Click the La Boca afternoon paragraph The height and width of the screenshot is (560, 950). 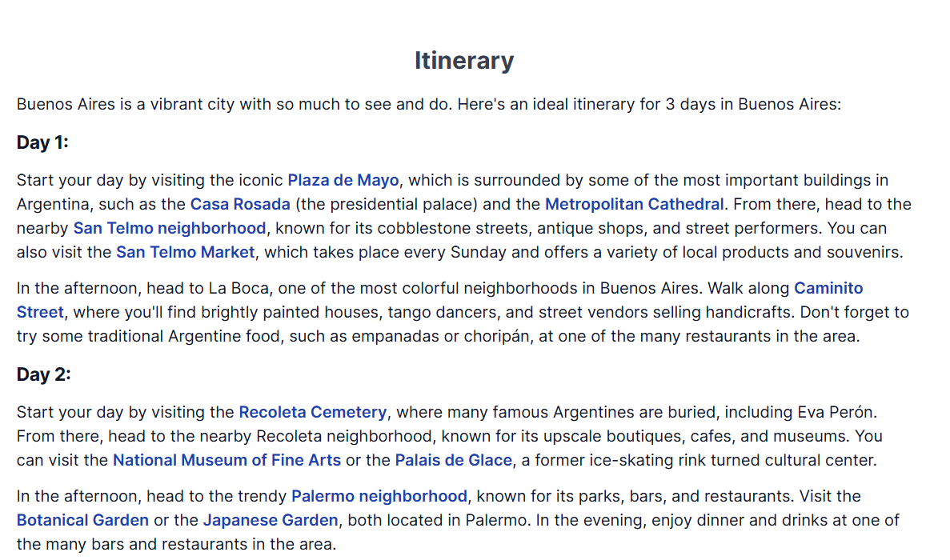[x=463, y=312]
